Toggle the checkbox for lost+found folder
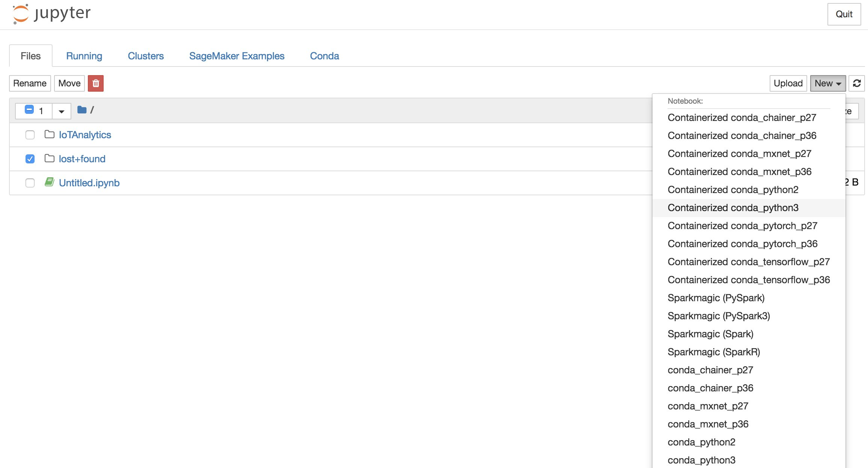Image resolution: width=868 pixels, height=468 pixels. (29, 159)
